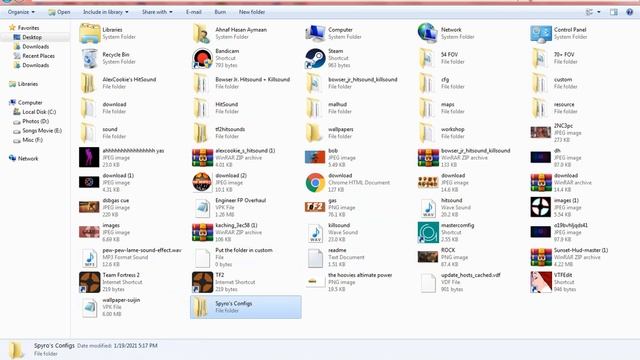Select the mastercomfig shortcut
The width and height of the screenshot is (640, 360).
447,232
